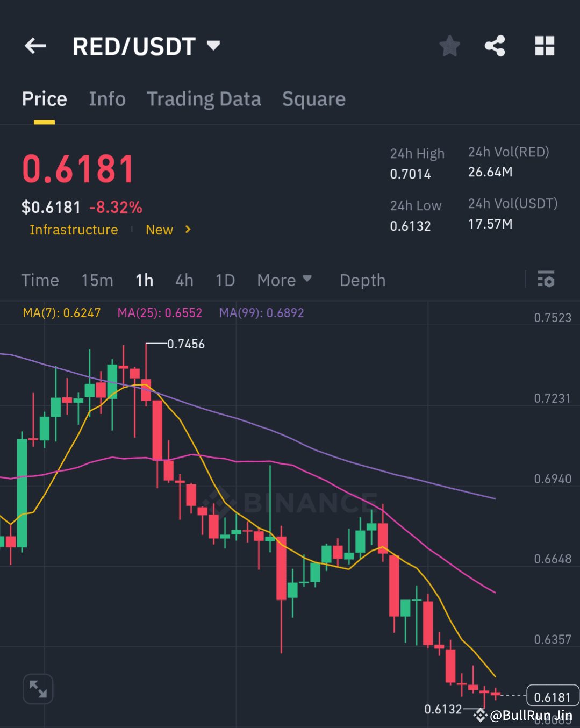This screenshot has height=728, width=580.
Task: Toggle the 1h candlestick interval
Action: click(x=144, y=280)
